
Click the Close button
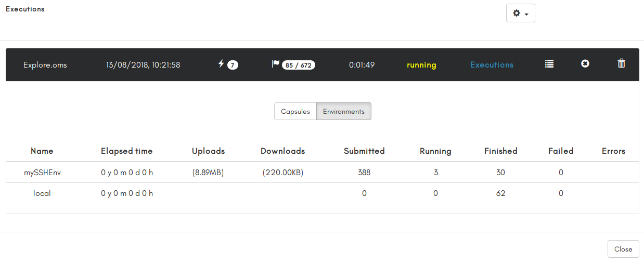[623, 249]
